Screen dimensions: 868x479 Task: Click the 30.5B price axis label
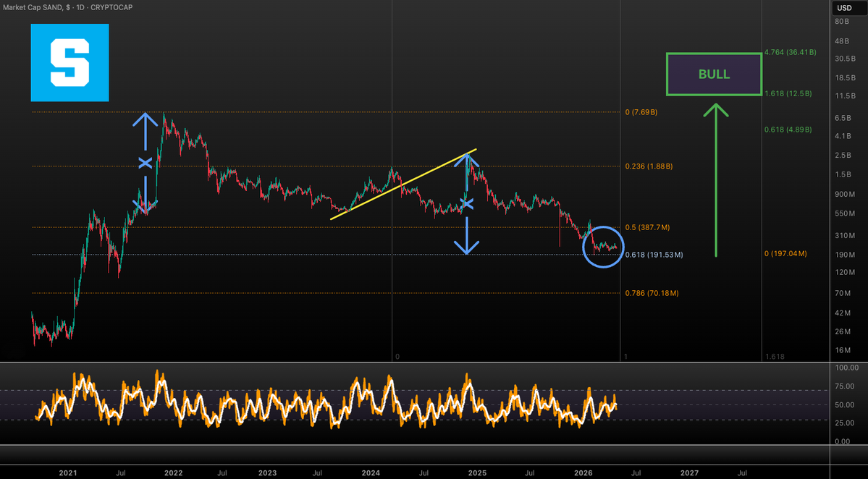tap(845, 59)
